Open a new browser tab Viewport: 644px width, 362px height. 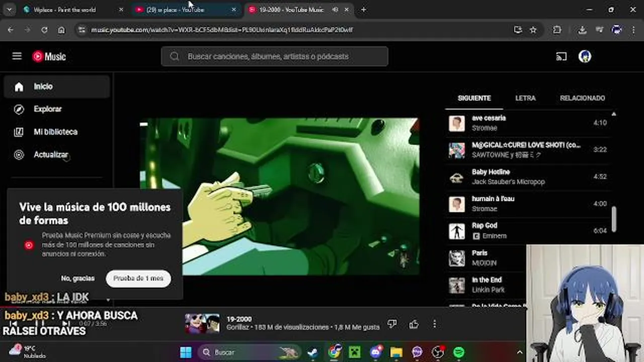363,10
